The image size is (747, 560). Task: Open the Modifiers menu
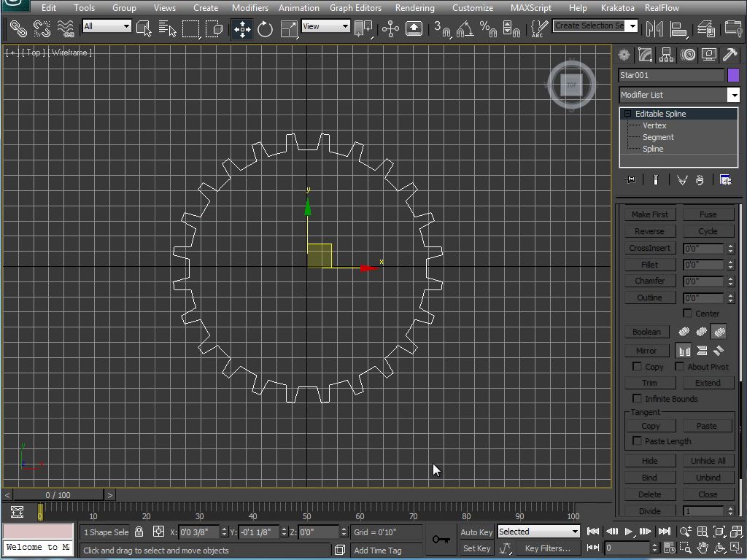tap(249, 7)
